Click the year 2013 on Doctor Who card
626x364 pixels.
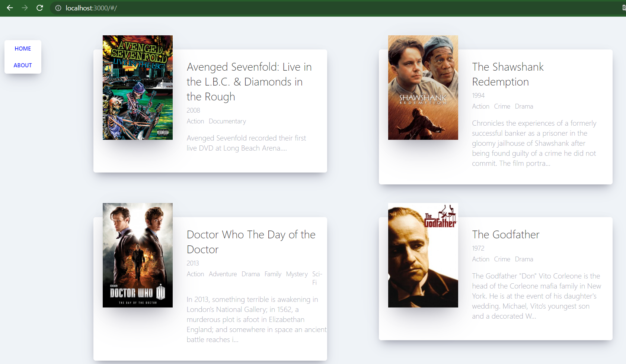[193, 263]
